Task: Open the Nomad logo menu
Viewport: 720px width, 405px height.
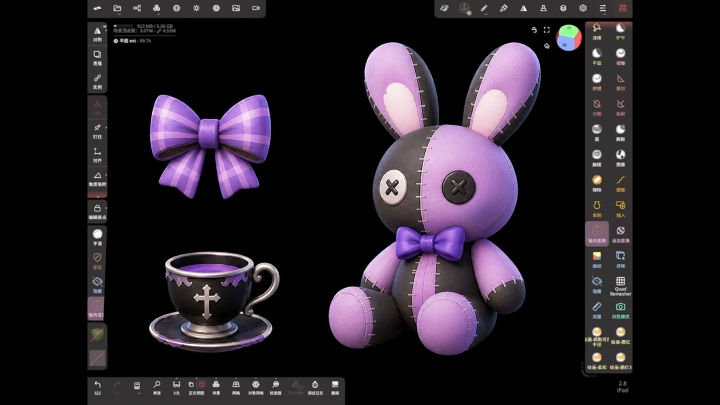Action: point(97,8)
